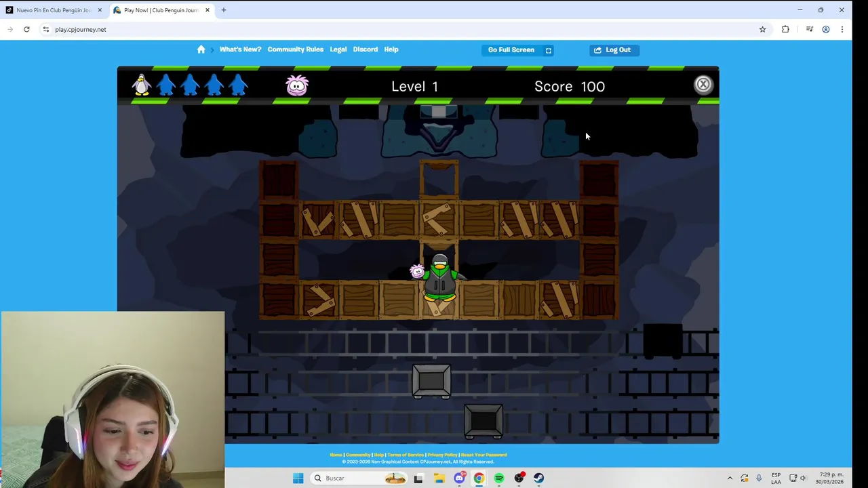The width and height of the screenshot is (868, 488).
Task: Click the small pink puffle beside the penguin
Action: point(417,271)
